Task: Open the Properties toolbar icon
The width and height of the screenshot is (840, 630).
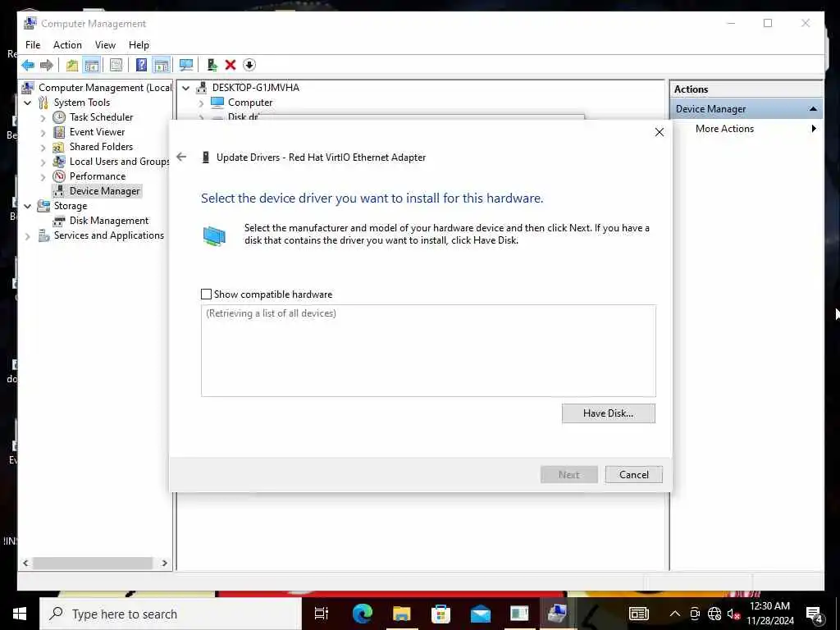Action: [x=116, y=66]
